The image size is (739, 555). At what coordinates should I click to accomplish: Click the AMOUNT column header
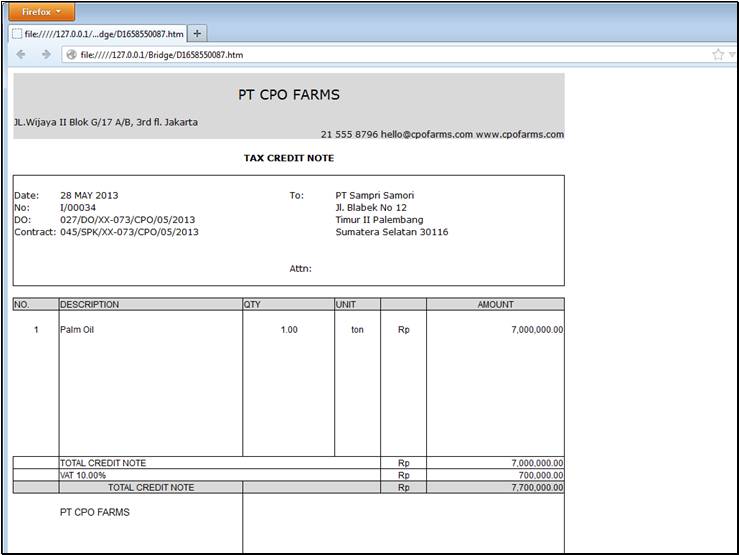point(495,304)
